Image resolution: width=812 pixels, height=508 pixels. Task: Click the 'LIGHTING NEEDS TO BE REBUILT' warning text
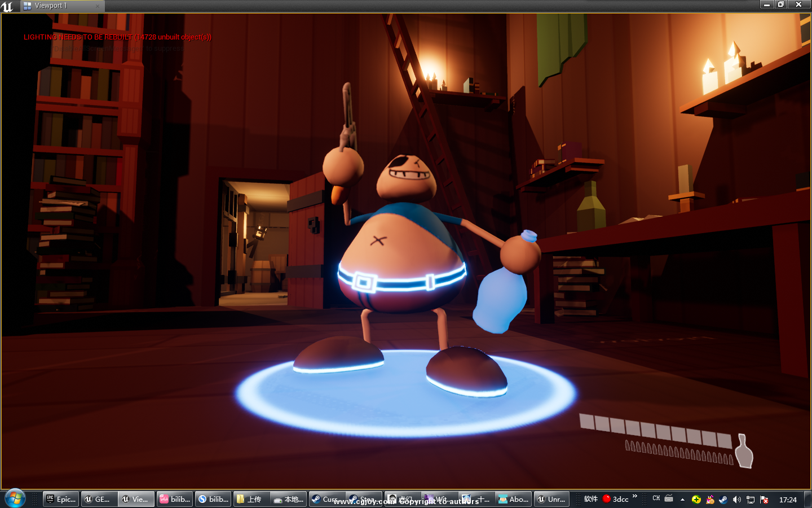117,37
